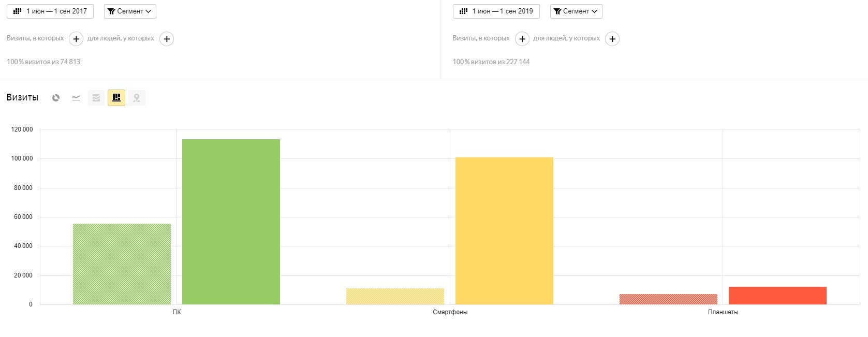Click the solid green ПК bar
This screenshot has height=337, width=868.
click(x=231, y=222)
